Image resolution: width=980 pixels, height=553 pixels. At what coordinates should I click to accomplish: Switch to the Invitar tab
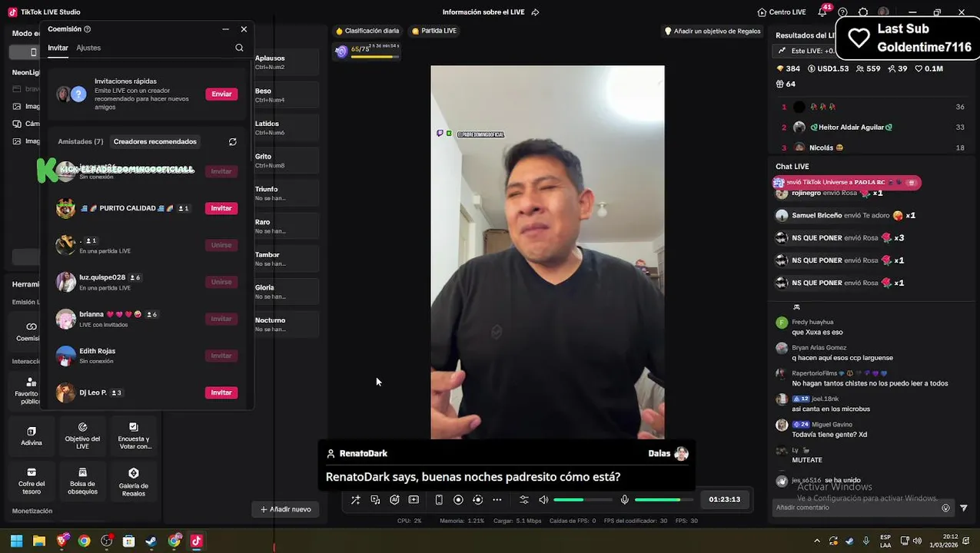58,48
